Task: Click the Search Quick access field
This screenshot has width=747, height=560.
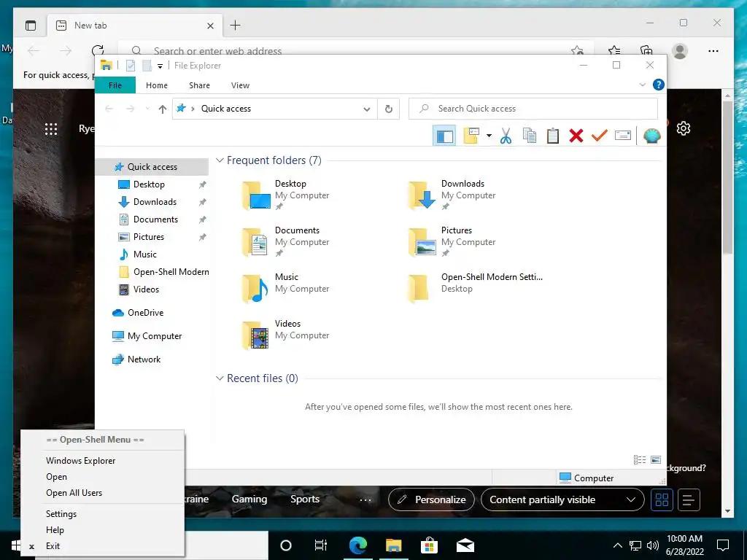Action: (x=533, y=109)
